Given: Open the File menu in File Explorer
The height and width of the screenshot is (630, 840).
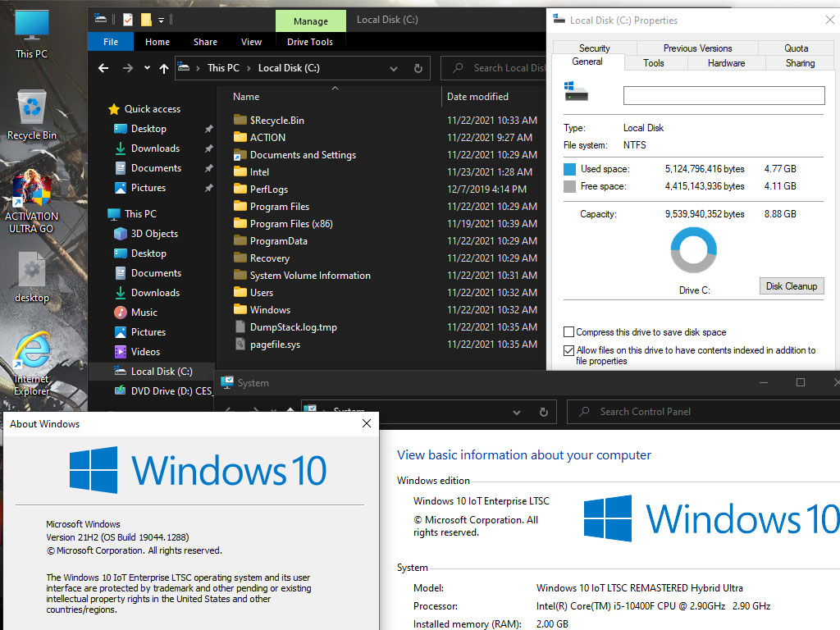Looking at the screenshot, I should [111, 42].
